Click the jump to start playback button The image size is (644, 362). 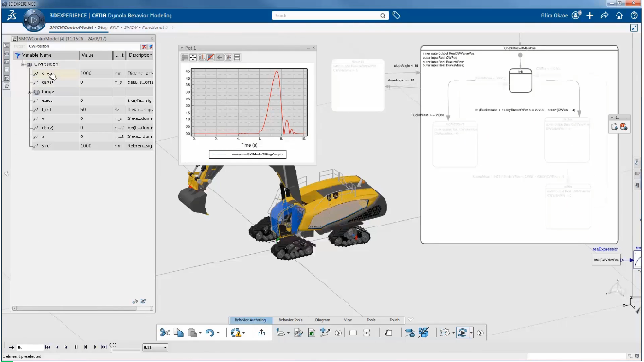47,347
